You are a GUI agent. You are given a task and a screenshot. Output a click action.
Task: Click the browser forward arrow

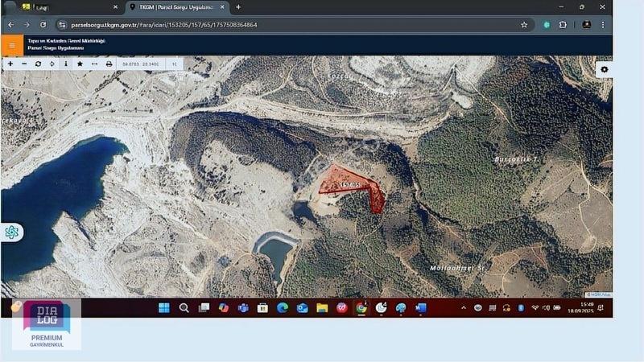pyautogui.click(x=27, y=25)
